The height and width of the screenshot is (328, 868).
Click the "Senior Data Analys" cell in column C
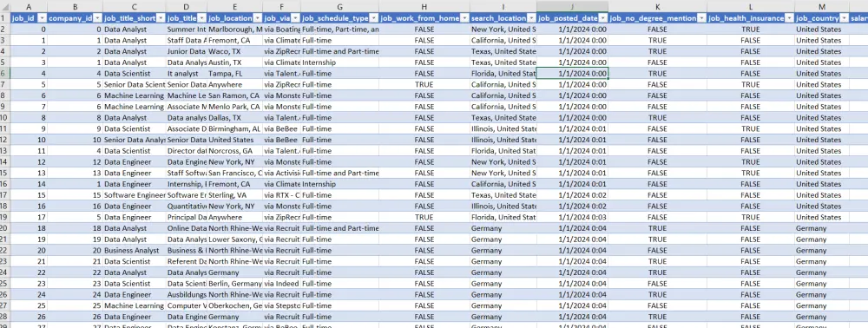click(134, 140)
